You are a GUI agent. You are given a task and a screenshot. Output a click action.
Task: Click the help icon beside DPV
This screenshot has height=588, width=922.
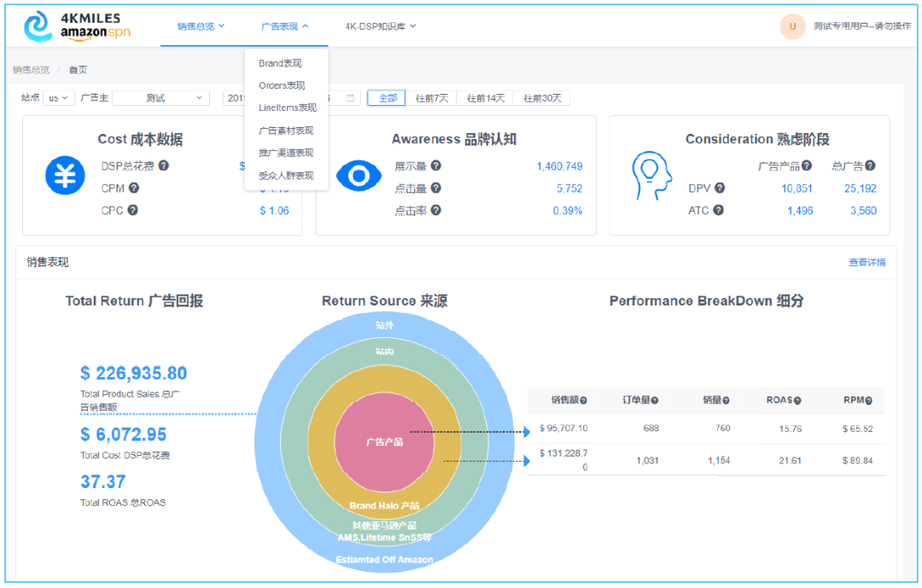point(719,188)
